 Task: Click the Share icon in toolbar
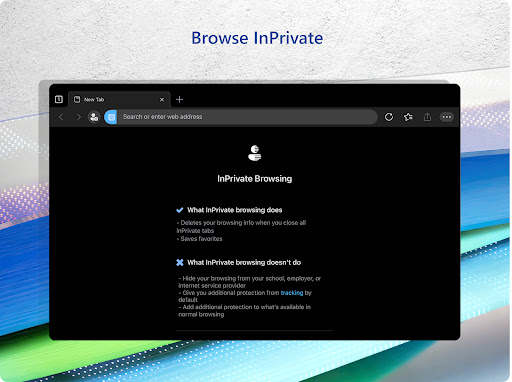[427, 117]
